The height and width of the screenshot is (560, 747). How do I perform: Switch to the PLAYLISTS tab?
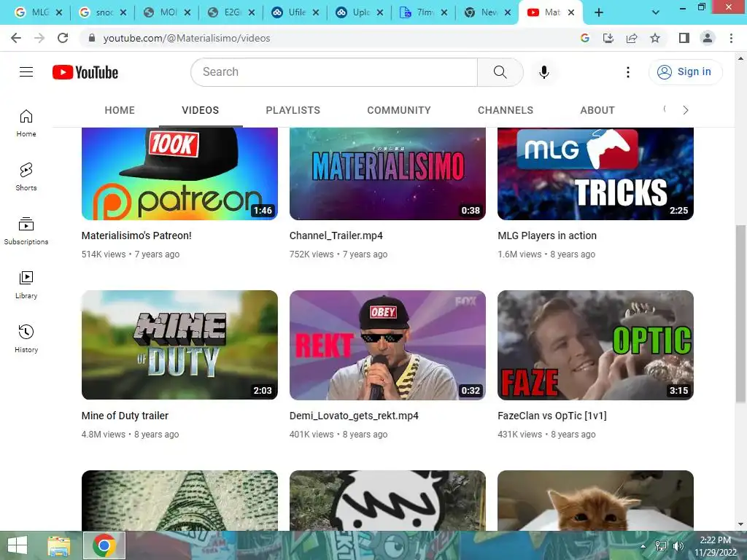coord(293,110)
